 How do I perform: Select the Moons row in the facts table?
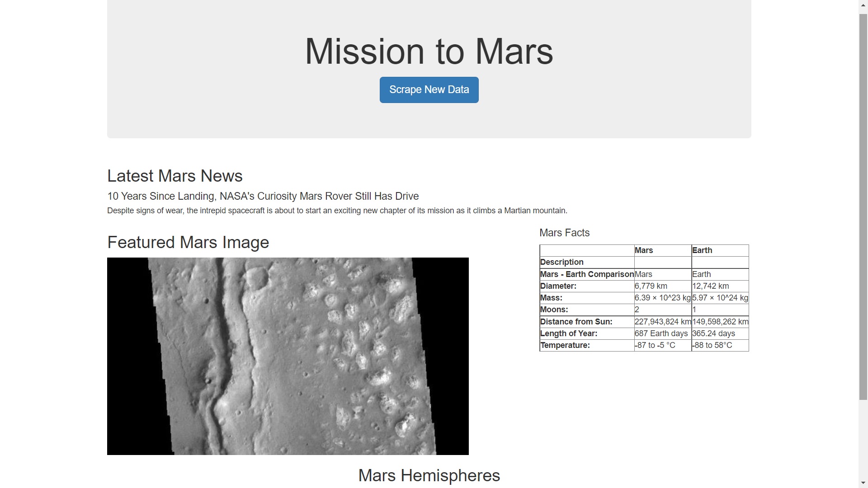(x=554, y=310)
